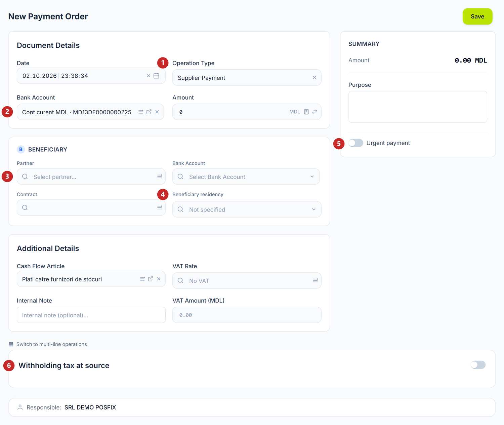The width and height of the screenshot is (504, 425).
Task: Open the Operation Type combo box
Action: pos(247,78)
